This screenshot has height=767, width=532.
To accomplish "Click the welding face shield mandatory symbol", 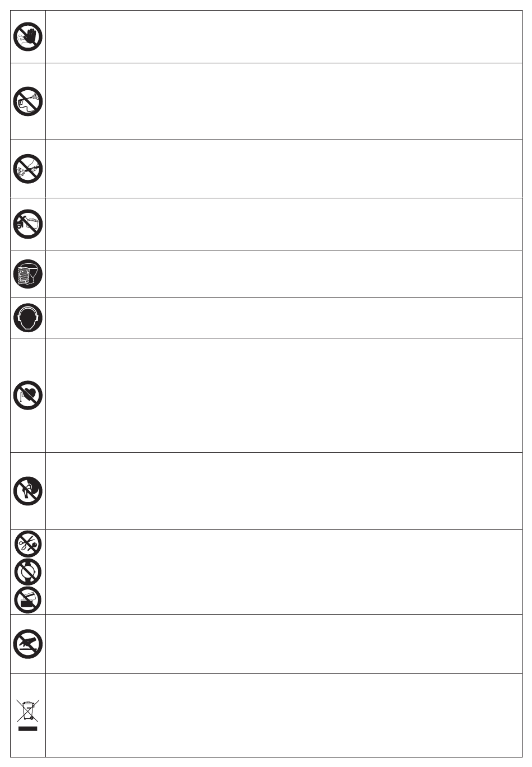I will coord(28,275).
